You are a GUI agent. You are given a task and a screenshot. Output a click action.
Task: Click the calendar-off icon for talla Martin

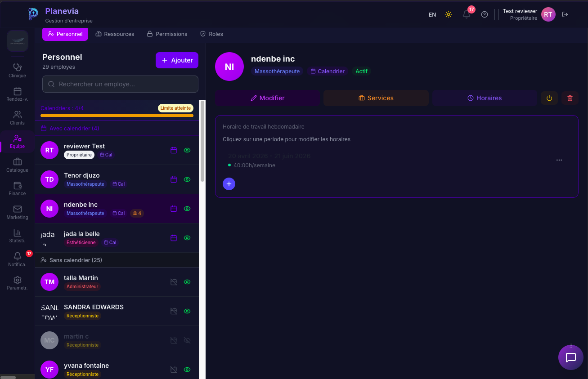tap(174, 282)
